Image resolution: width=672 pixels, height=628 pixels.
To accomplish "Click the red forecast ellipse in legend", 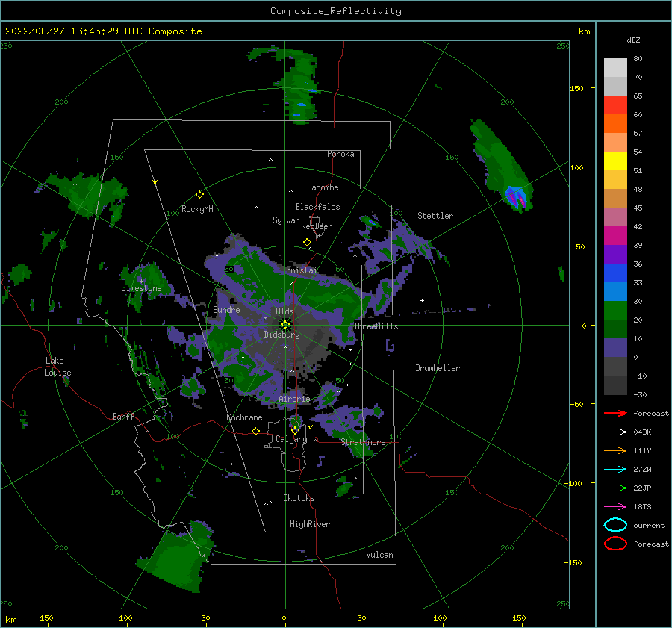I will 615,544.
